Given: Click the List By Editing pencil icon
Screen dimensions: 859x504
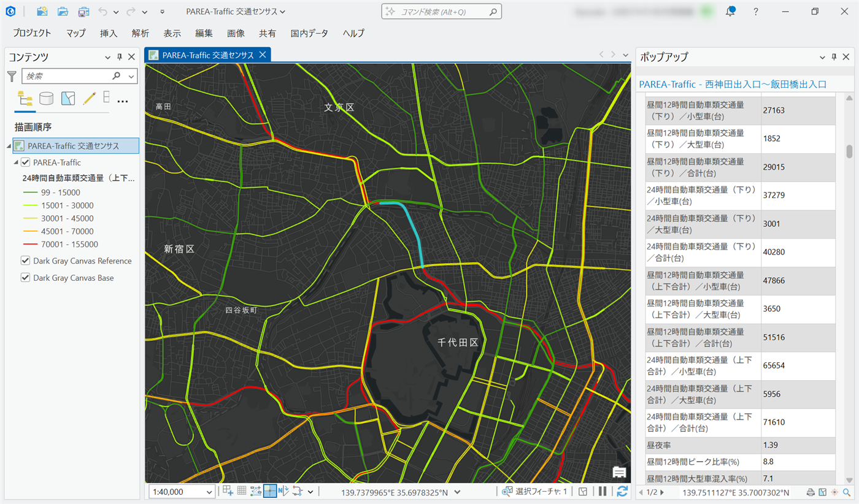Looking at the screenshot, I should coord(89,99).
